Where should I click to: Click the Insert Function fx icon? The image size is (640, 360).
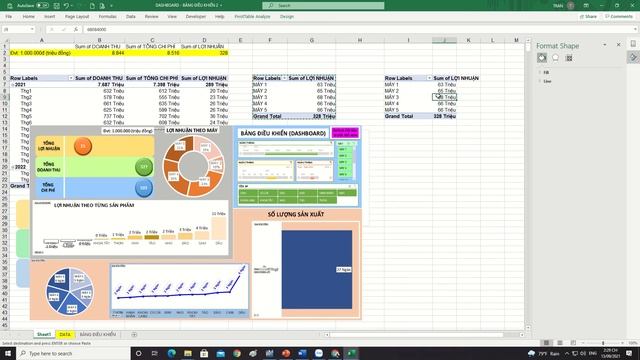[x=76, y=29]
